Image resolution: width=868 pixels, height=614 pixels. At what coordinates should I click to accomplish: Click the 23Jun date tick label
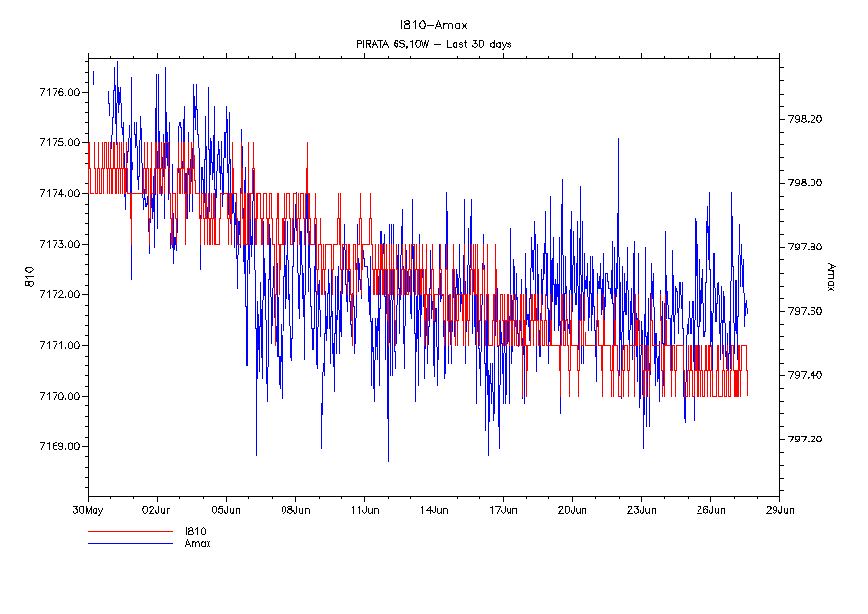[x=641, y=509]
